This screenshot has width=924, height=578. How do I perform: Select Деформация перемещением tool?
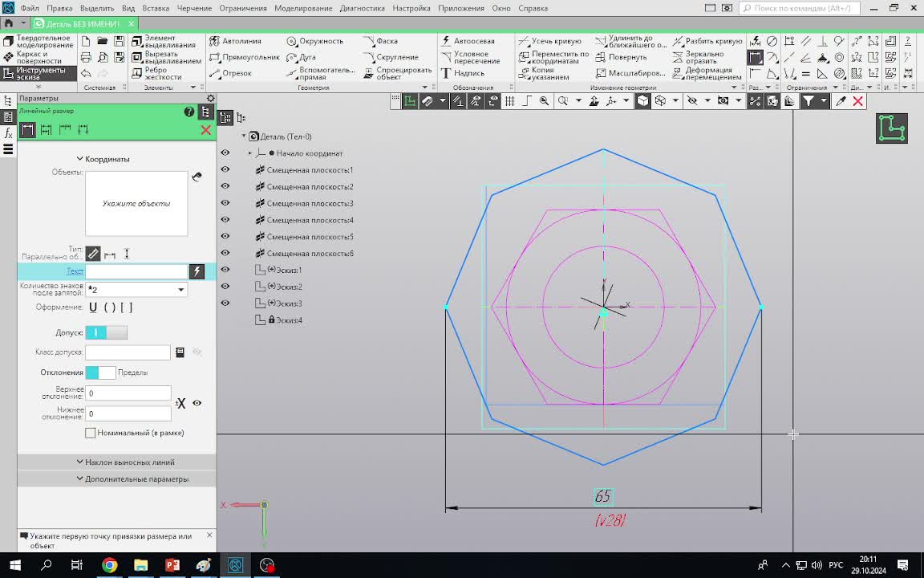[x=707, y=73]
